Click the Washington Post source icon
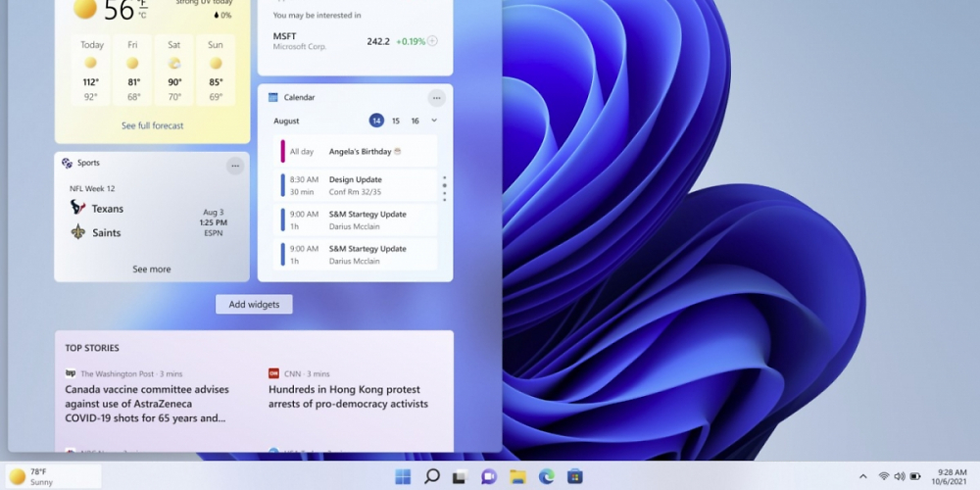Image resolution: width=980 pixels, height=490 pixels. pos(70,373)
